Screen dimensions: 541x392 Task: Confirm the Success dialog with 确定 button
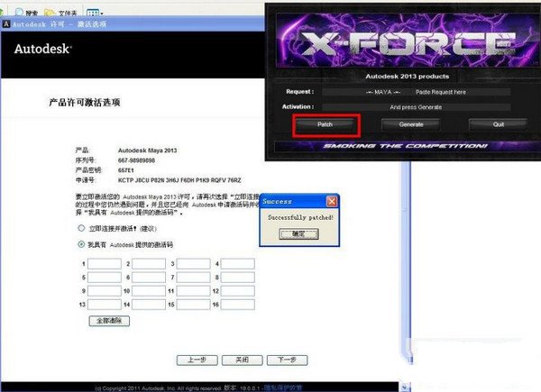point(298,234)
